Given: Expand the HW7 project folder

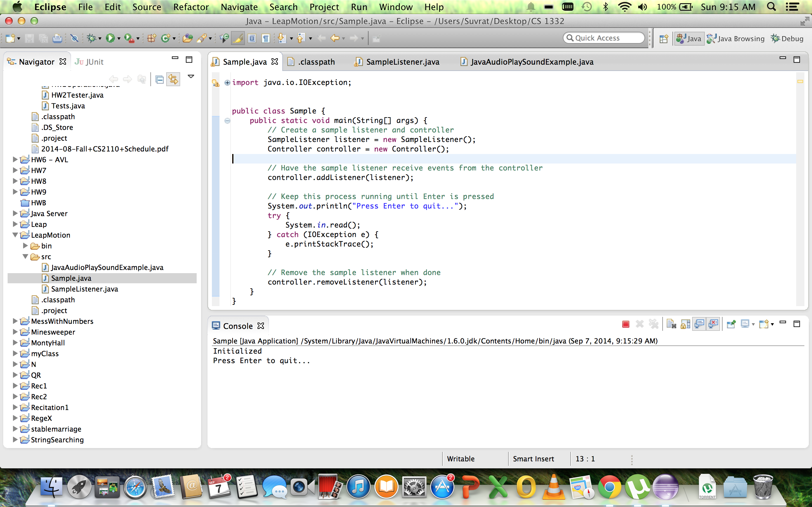Looking at the screenshot, I should click(15, 170).
